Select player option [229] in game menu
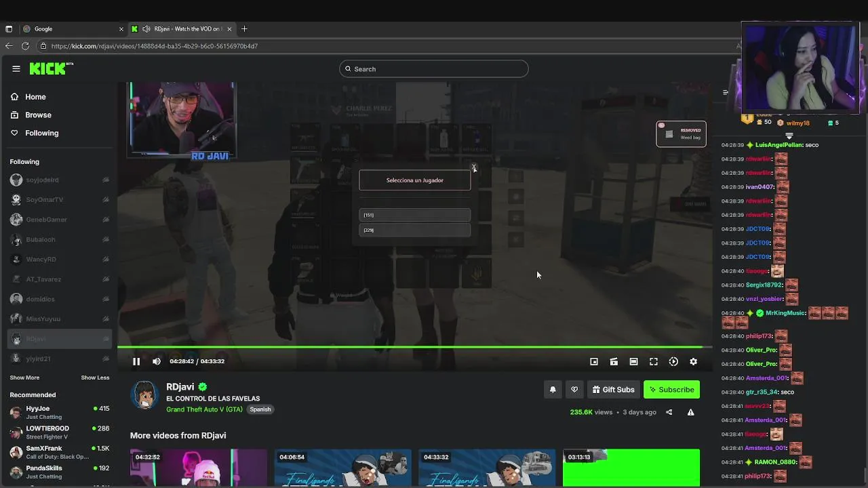The width and height of the screenshot is (868, 488). pos(414,230)
